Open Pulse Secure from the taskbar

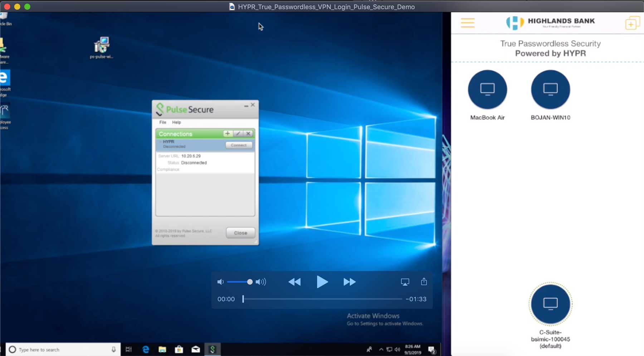click(213, 349)
